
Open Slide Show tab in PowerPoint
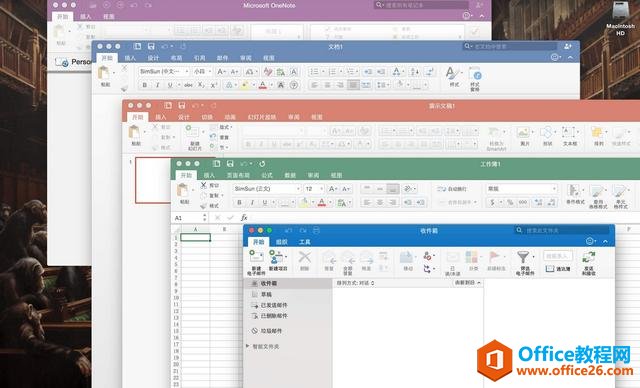(x=262, y=117)
